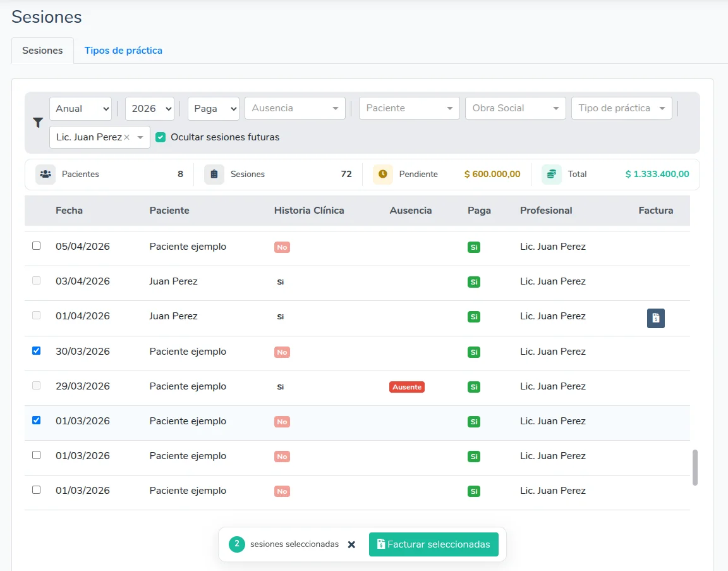Click the red Ausente badge
This screenshot has height=571, width=728.
click(407, 387)
